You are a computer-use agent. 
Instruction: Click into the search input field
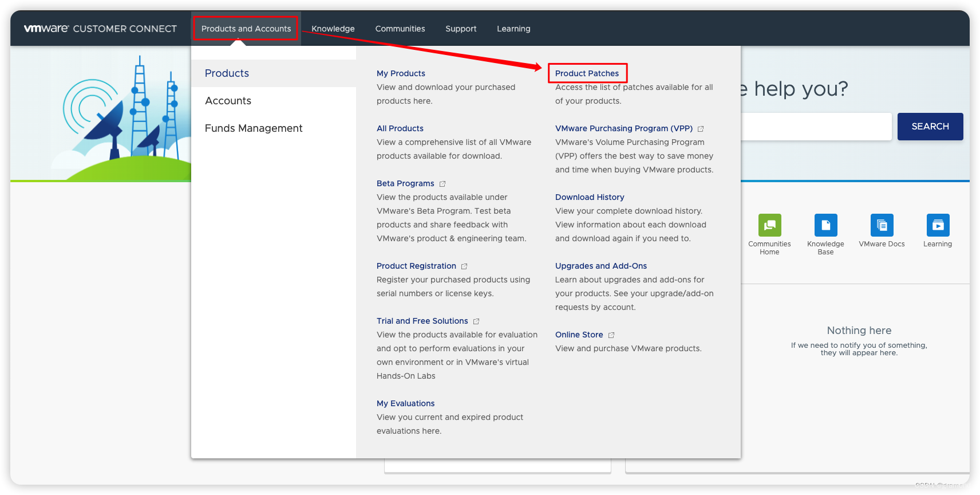pos(816,127)
